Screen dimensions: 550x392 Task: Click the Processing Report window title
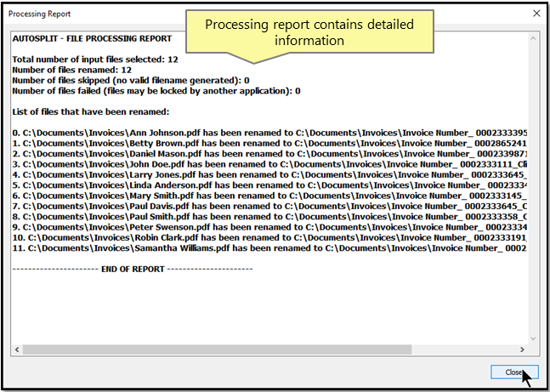[x=40, y=14]
